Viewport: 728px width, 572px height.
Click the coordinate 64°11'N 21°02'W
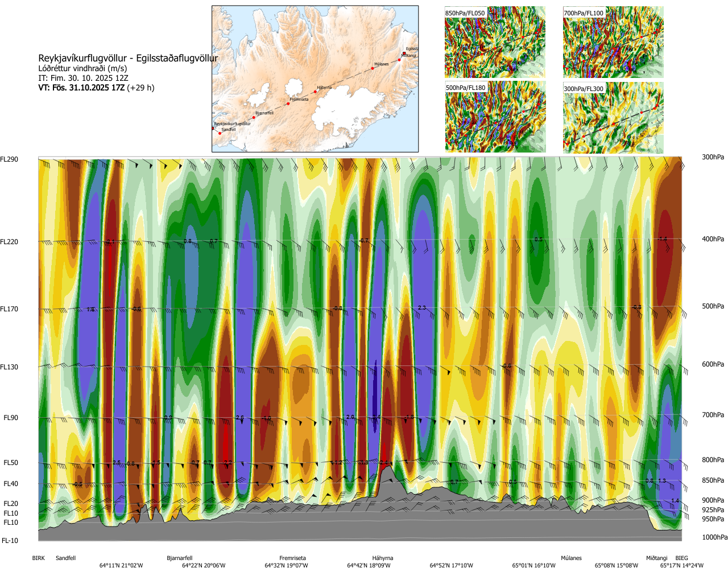121,566
